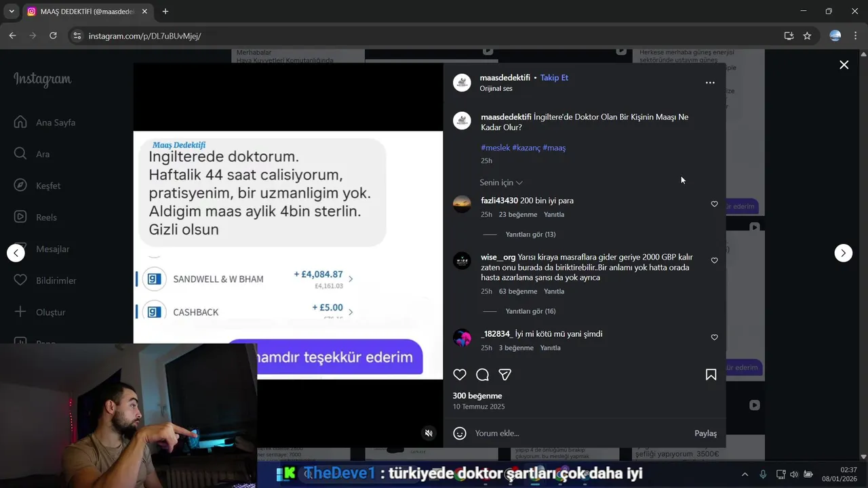Open volume icon in system tray
This screenshot has height=488, width=868.
(x=794, y=474)
